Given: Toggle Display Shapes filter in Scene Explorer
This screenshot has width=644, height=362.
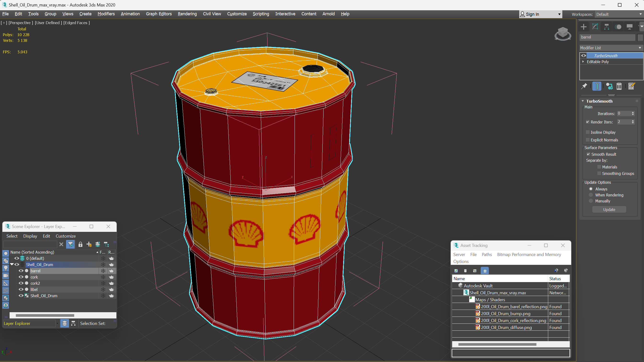Looking at the screenshot, I should click(x=6, y=261).
